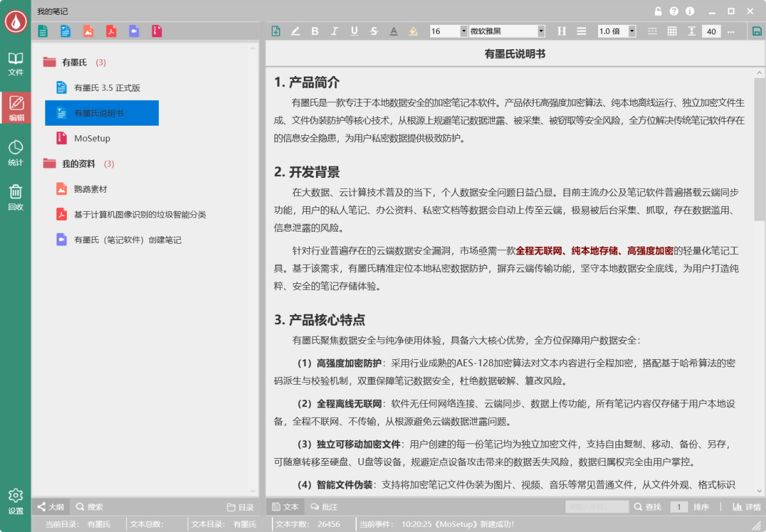Select the pen highlighter tool
The height and width of the screenshot is (532, 766).
(295, 31)
